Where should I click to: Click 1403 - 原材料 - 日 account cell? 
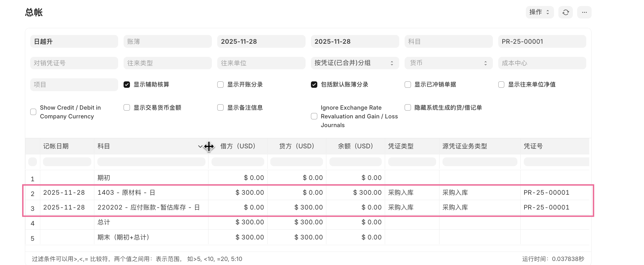click(x=126, y=193)
